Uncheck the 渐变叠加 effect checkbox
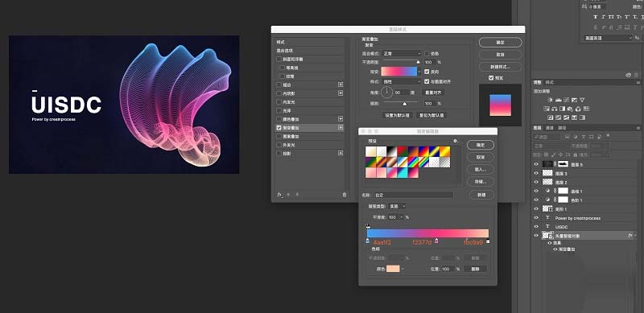Viewport: 644px width, 313px height. (x=279, y=128)
